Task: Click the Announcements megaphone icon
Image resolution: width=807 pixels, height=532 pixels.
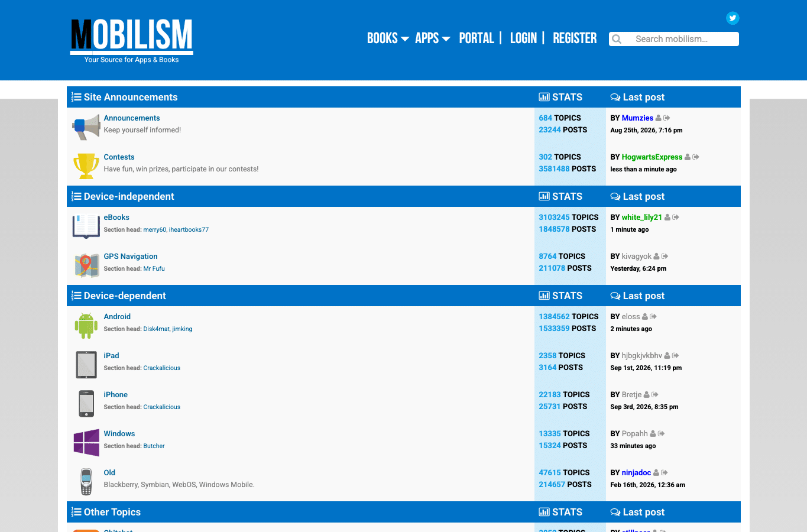Action: click(86, 126)
